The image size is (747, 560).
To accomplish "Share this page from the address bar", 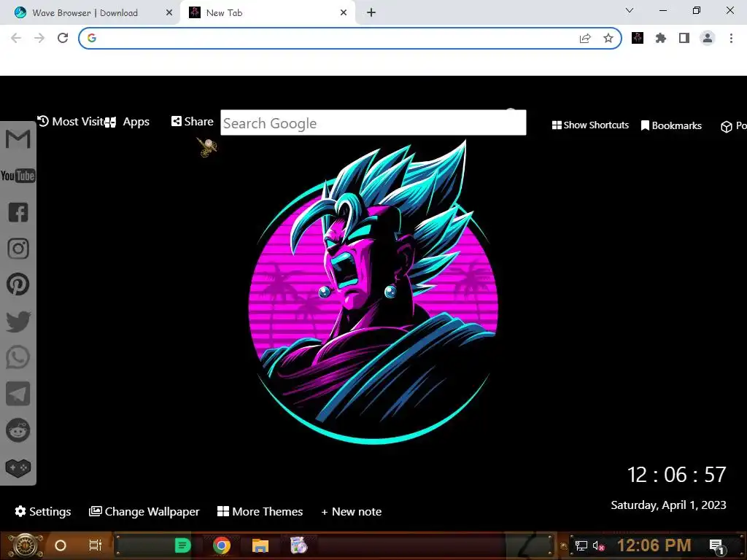I will pos(585,39).
